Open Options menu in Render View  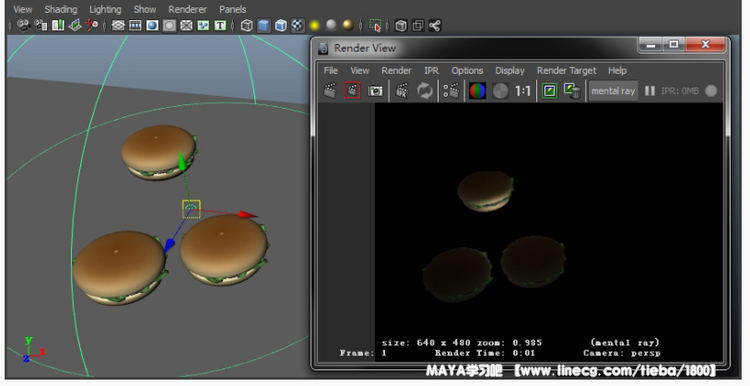(x=467, y=70)
